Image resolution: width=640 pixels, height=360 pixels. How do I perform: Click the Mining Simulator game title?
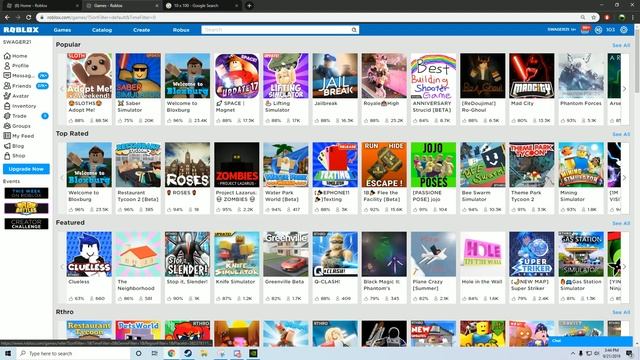click(x=572, y=196)
